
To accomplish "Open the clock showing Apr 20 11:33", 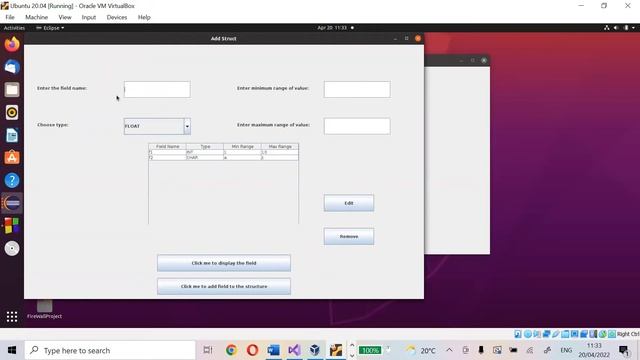I will (332, 28).
